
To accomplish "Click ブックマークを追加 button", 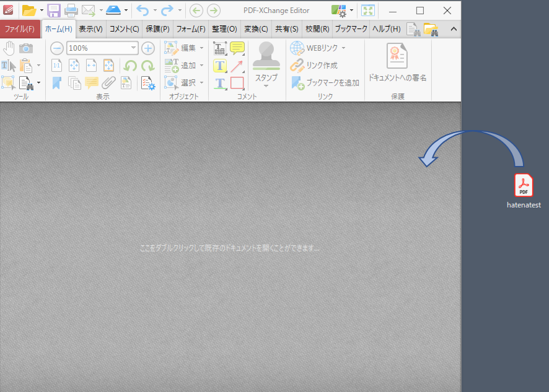I will click(x=325, y=83).
